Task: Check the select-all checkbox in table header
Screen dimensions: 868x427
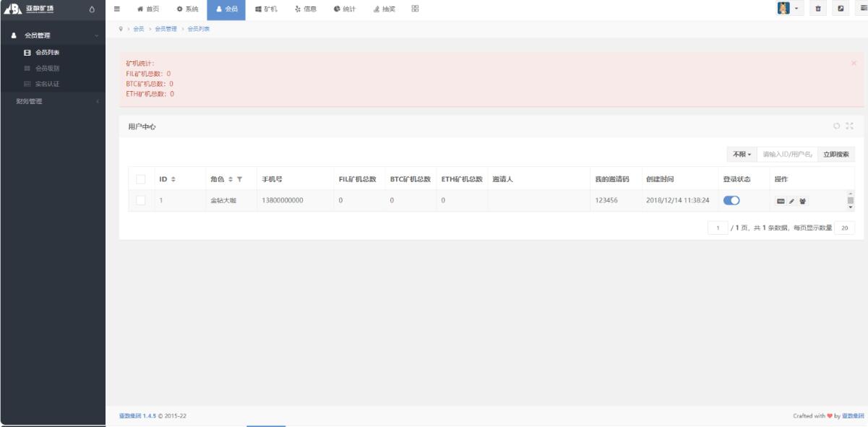Action: (x=142, y=179)
